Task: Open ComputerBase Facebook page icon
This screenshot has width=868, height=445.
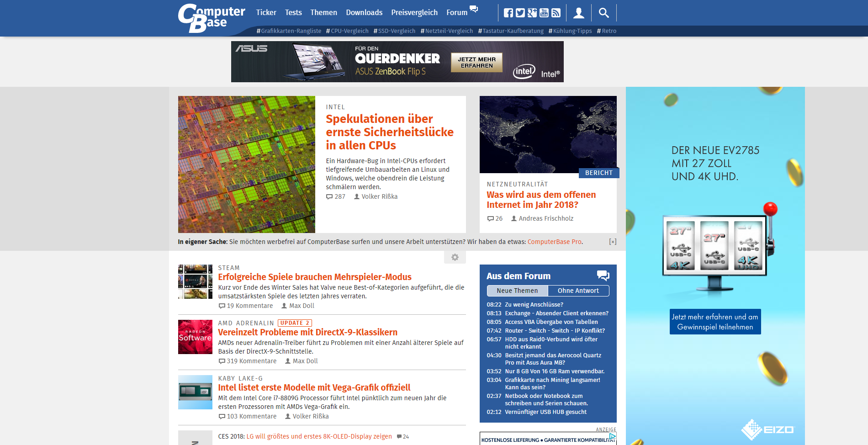Action: (508, 13)
